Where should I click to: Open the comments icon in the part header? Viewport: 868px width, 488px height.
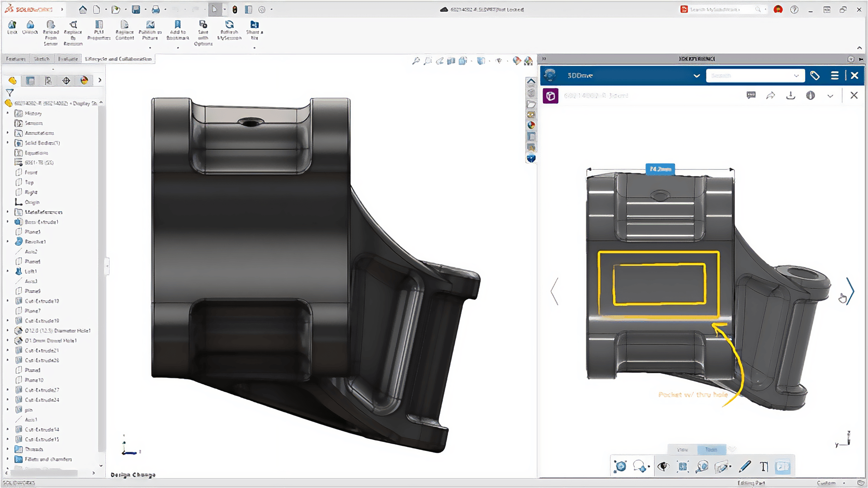point(751,95)
